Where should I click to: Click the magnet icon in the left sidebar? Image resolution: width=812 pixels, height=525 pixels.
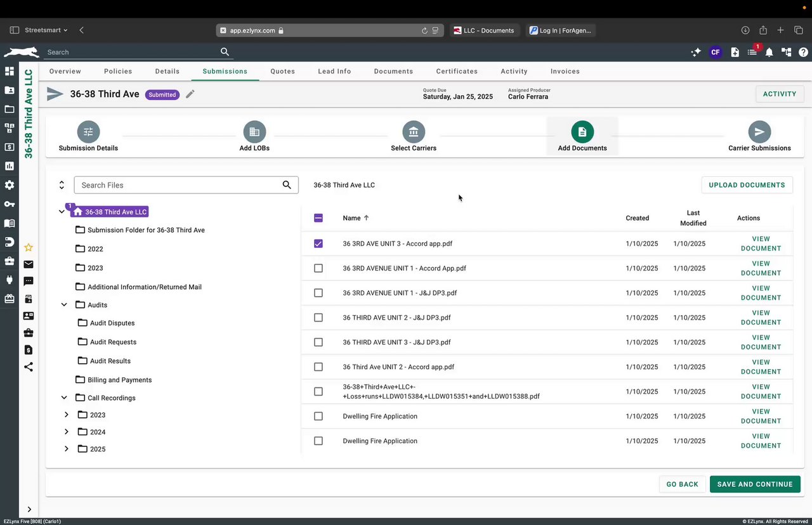(x=10, y=242)
